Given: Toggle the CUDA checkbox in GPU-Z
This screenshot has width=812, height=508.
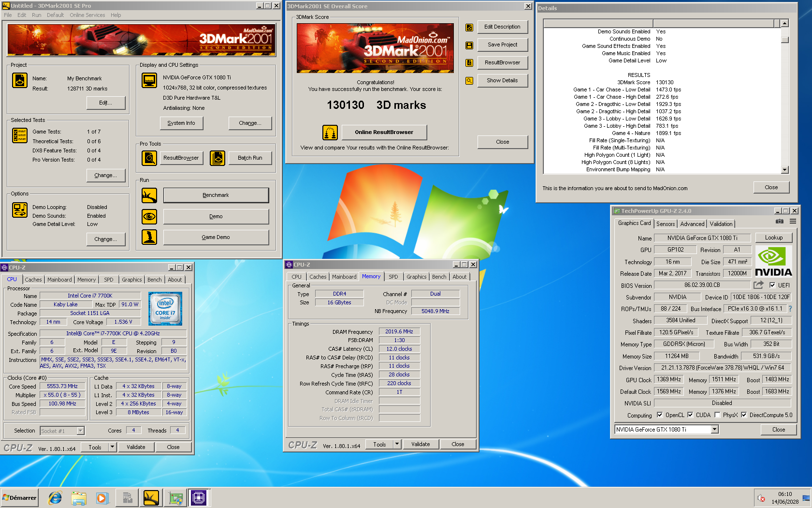Looking at the screenshot, I should pyautogui.click(x=690, y=415).
